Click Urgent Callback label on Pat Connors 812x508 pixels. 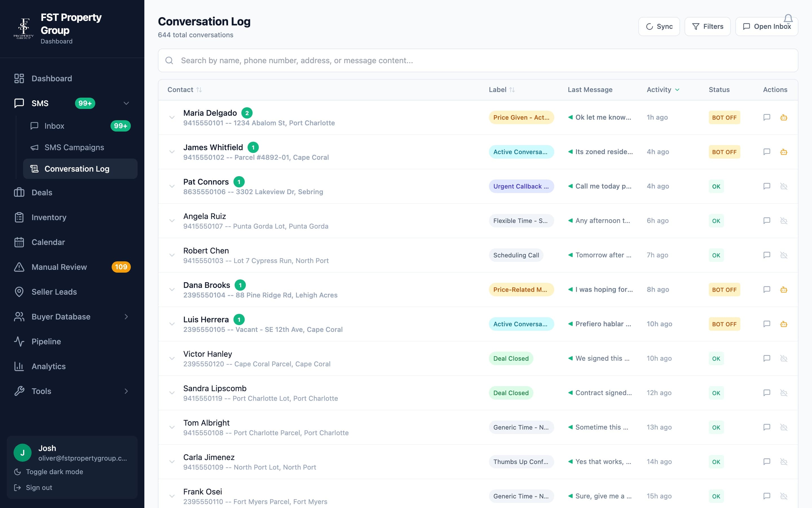pyautogui.click(x=521, y=186)
